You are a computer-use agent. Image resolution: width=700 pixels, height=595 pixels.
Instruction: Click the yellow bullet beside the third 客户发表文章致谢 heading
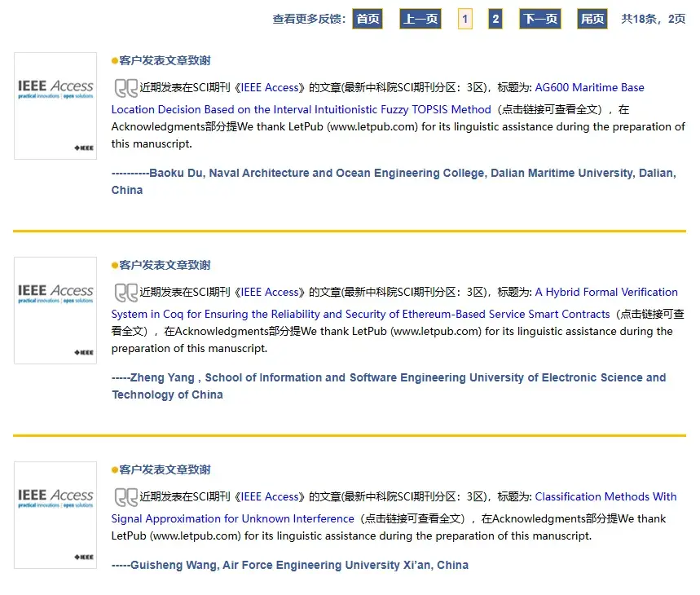click(x=112, y=469)
